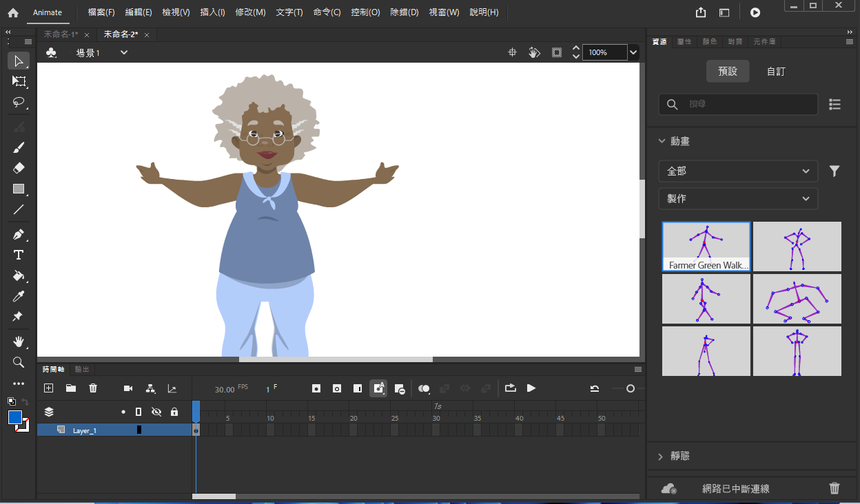Image resolution: width=860 pixels, height=504 pixels.
Task: Open layer parenting view icon
Action: [150, 388]
